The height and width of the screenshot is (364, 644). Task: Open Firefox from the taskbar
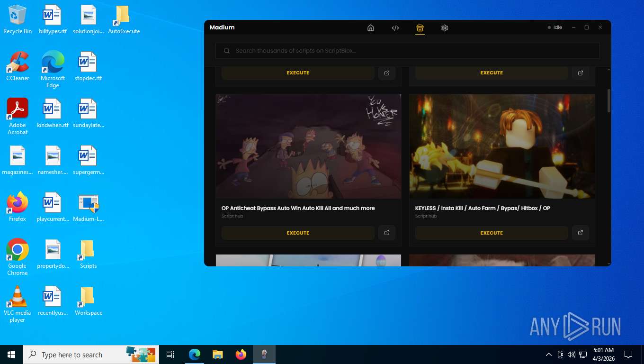click(x=241, y=355)
